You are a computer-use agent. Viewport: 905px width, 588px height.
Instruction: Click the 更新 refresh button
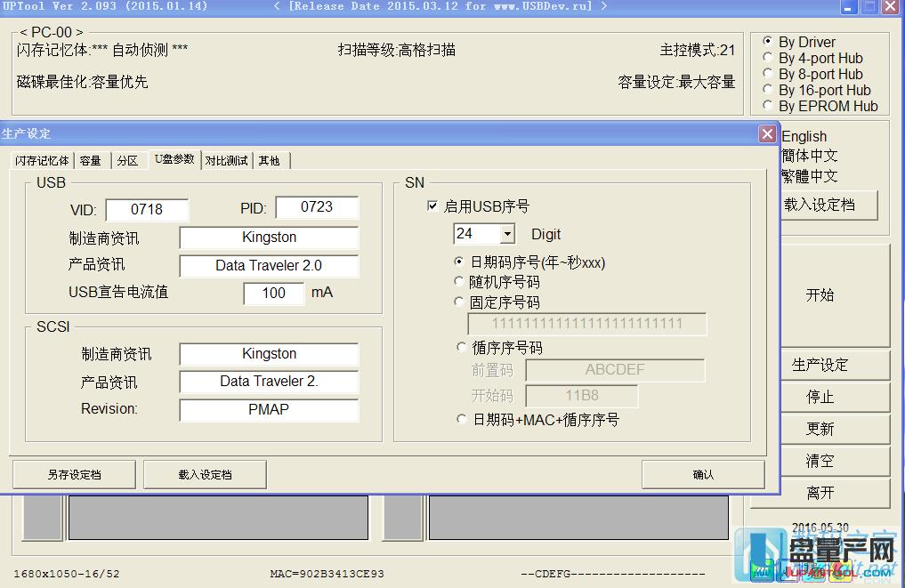coord(835,429)
